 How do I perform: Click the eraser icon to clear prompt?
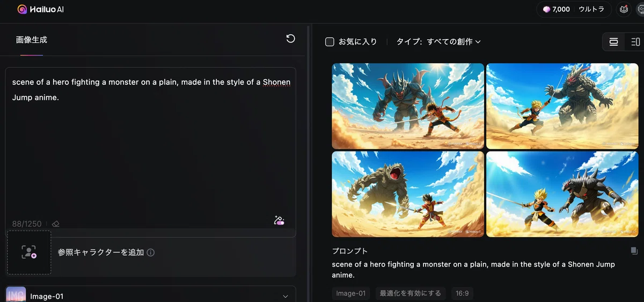pyautogui.click(x=56, y=224)
